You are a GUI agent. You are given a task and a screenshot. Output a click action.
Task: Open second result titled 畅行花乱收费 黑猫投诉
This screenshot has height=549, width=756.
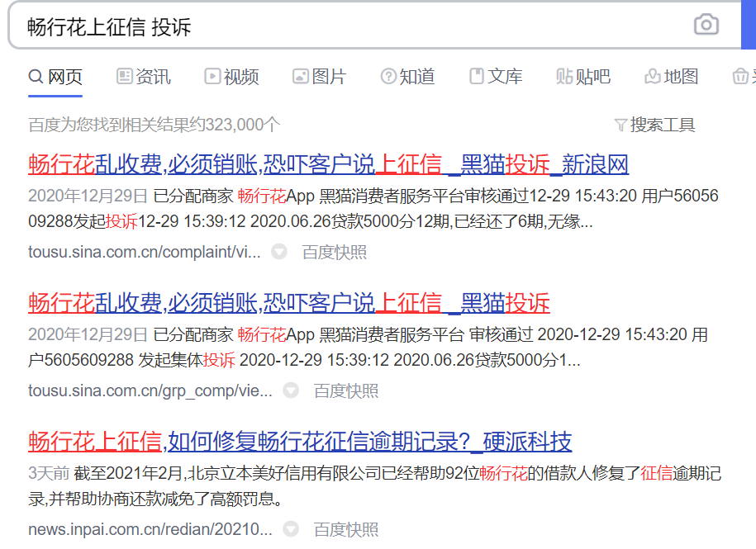288,303
